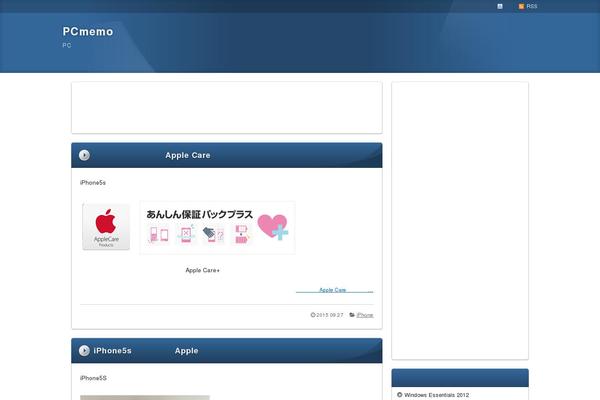Click the folder icon next to iPhone category
Screen dimensions: 600x400
352,315
